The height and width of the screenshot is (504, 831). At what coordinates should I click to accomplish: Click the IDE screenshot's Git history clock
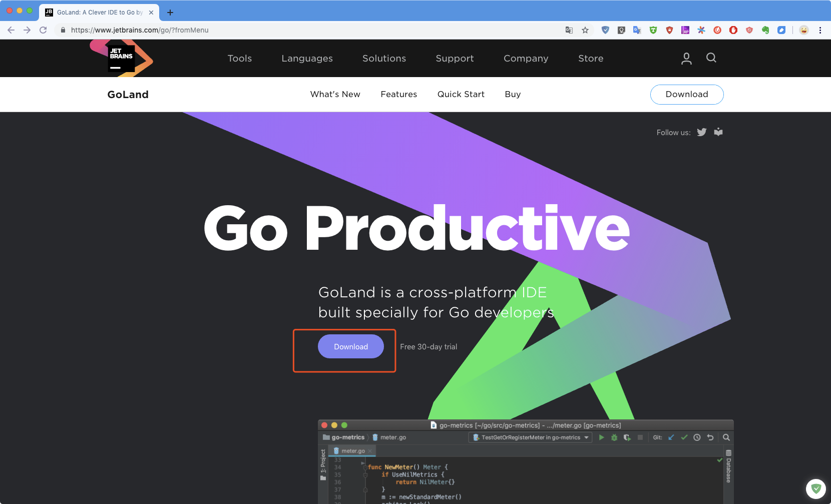697,437
